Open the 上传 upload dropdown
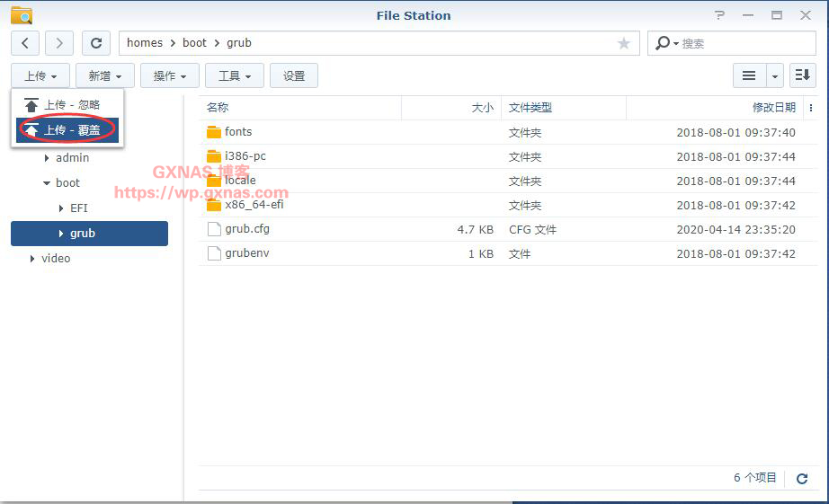The height and width of the screenshot is (504, 829). [40, 75]
